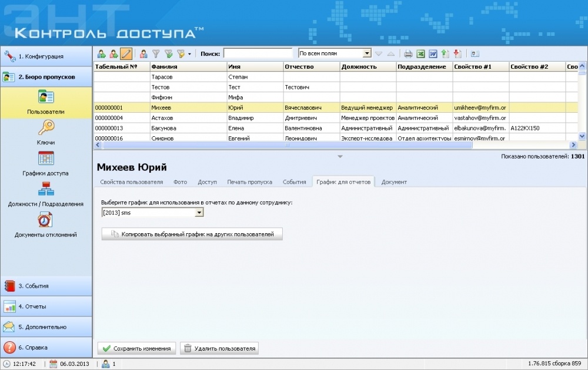Select 'Пользователи' in sidebar
The image size is (588, 370).
[46, 102]
